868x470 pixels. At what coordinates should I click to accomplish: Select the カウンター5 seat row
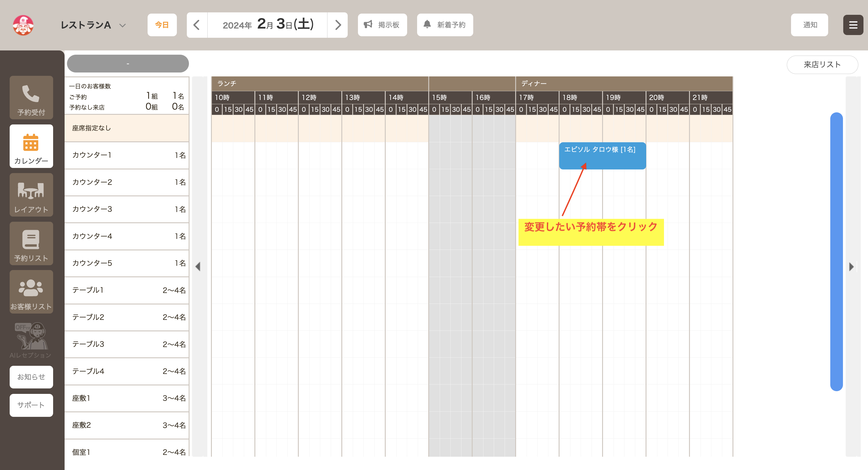(x=127, y=263)
